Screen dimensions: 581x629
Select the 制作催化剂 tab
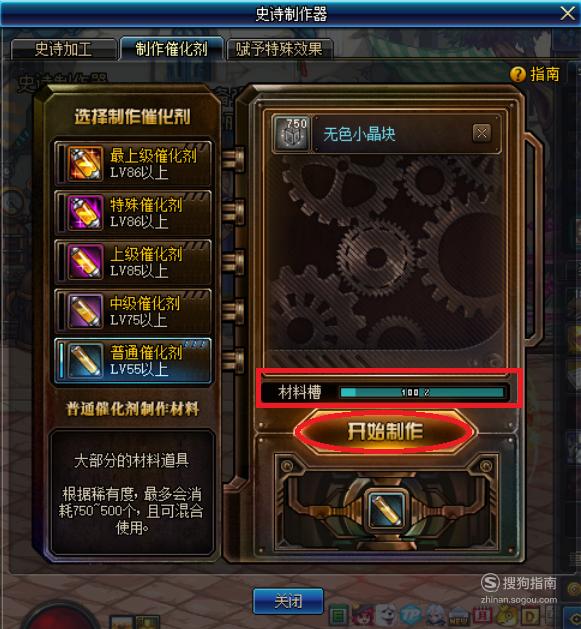171,49
